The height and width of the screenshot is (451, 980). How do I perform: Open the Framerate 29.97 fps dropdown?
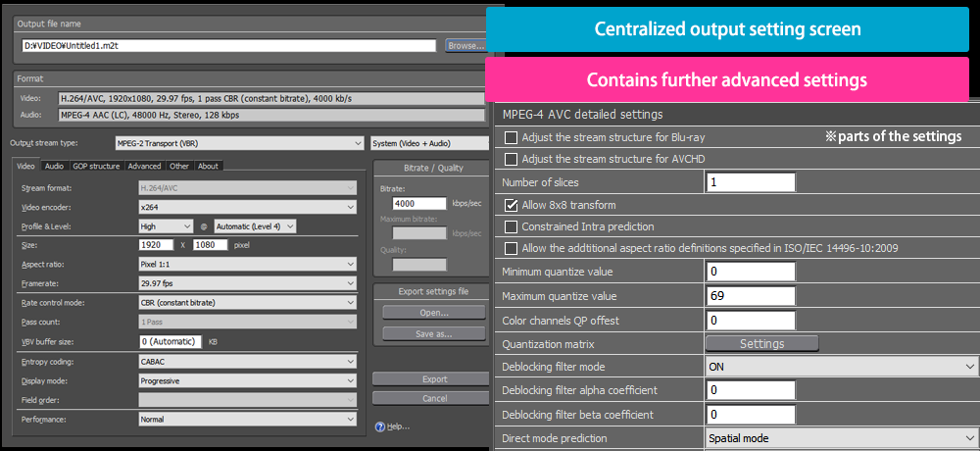(x=248, y=283)
